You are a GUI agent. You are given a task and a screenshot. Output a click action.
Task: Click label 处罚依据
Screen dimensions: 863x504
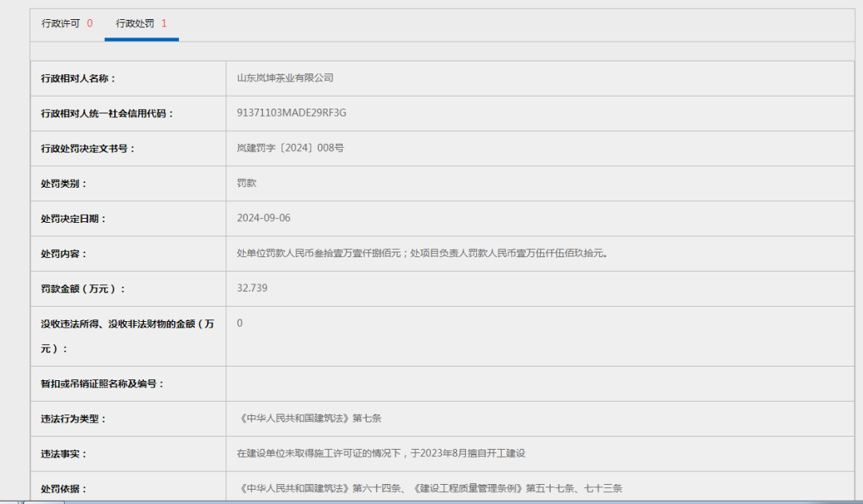point(64,489)
